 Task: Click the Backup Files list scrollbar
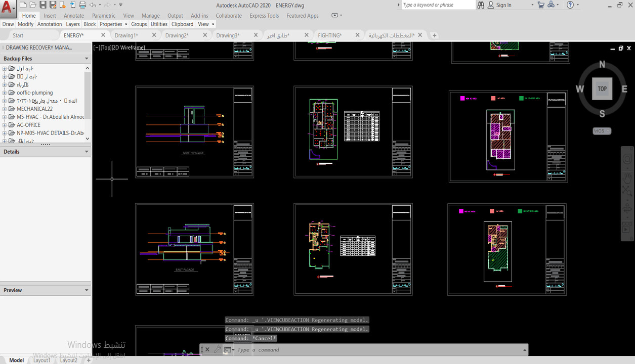coord(88,96)
